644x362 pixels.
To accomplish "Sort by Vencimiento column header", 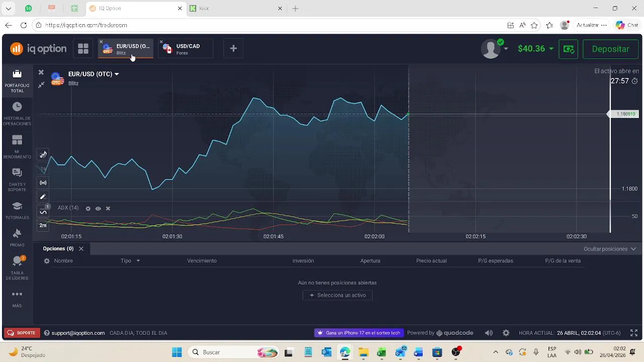I will pos(202,261).
